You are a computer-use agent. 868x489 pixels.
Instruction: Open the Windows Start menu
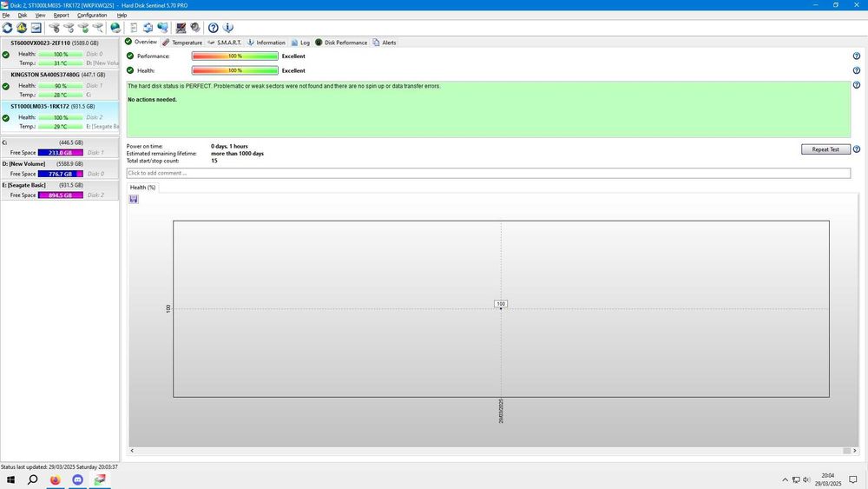[10, 479]
